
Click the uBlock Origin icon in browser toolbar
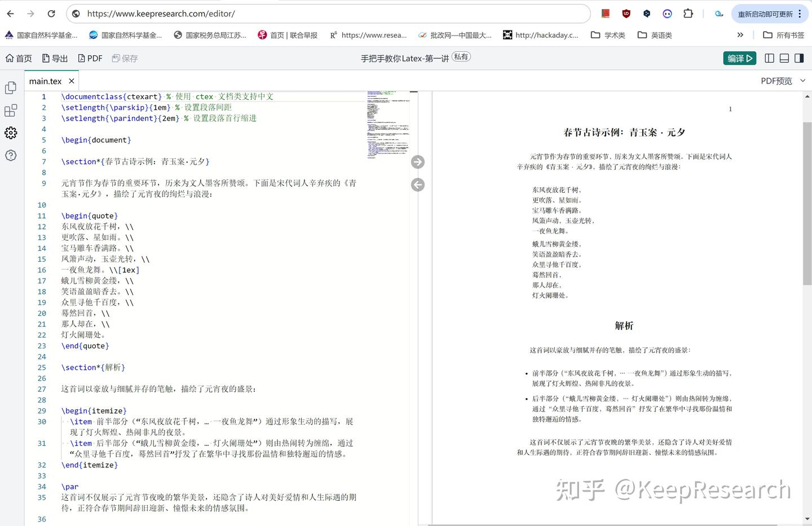coord(626,14)
